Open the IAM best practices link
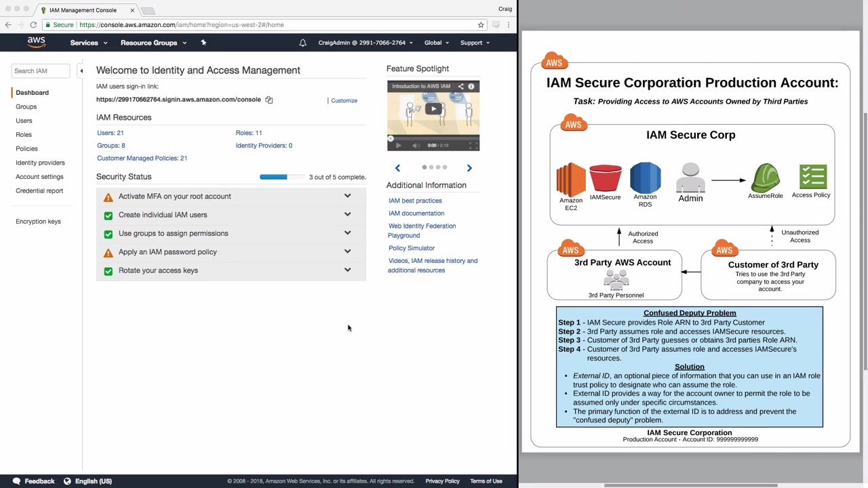Viewport: 868px width, 488px height. pos(415,201)
